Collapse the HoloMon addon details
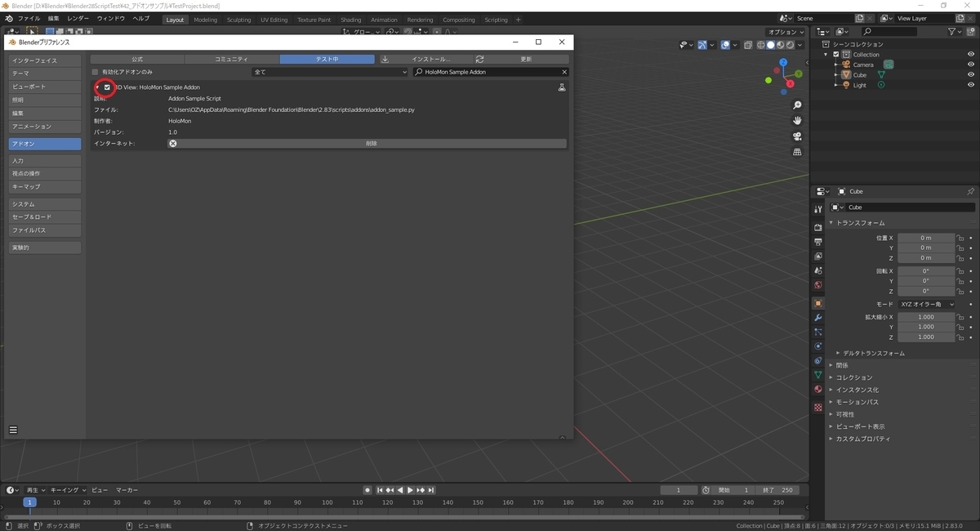Screen dimensions: 980x531 point(96,87)
